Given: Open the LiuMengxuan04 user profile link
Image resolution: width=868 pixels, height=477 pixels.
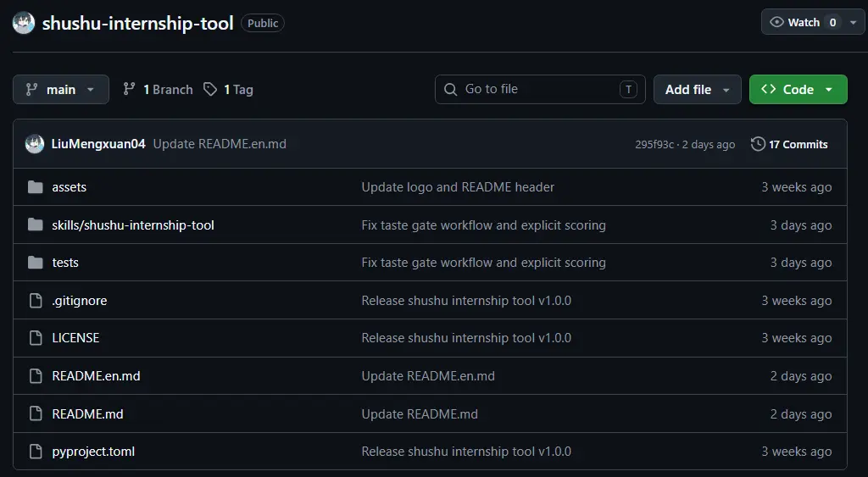Looking at the screenshot, I should pyautogui.click(x=98, y=144).
